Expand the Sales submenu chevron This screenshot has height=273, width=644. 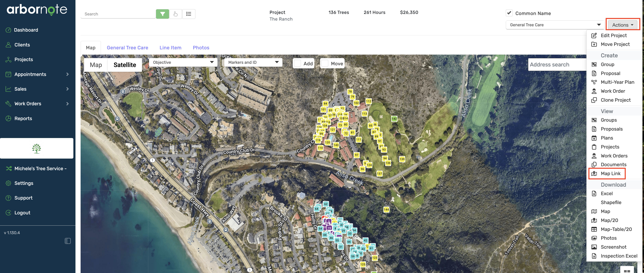pyautogui.click(x=67, y=89)
